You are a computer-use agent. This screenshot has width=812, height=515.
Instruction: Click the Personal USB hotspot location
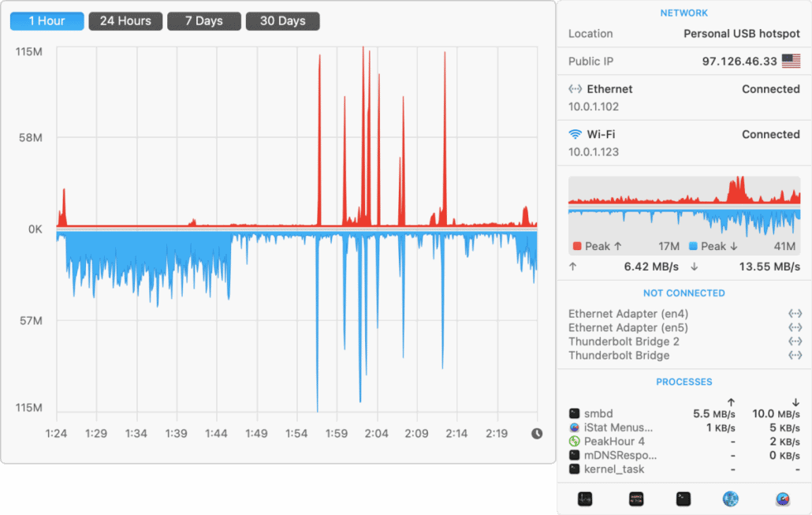pyautogui.click(x=741, y=34)
